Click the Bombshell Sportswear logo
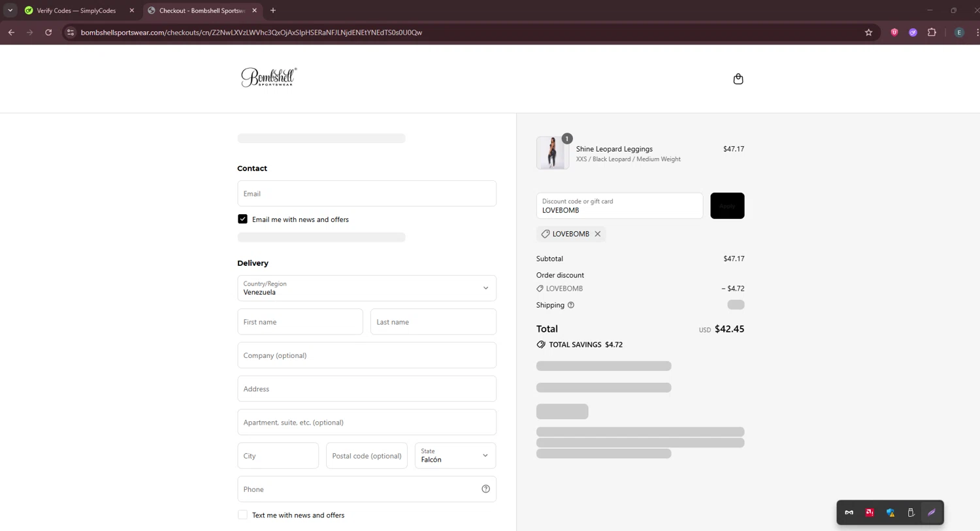This screenshot has height=531, width=980. point(269,77)
